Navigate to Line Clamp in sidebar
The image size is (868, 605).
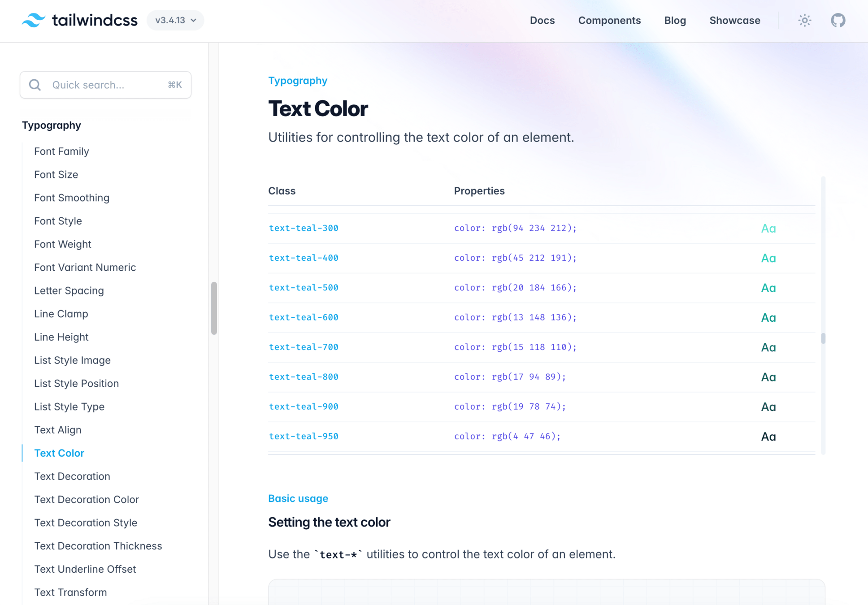click(x=61, y=314)
